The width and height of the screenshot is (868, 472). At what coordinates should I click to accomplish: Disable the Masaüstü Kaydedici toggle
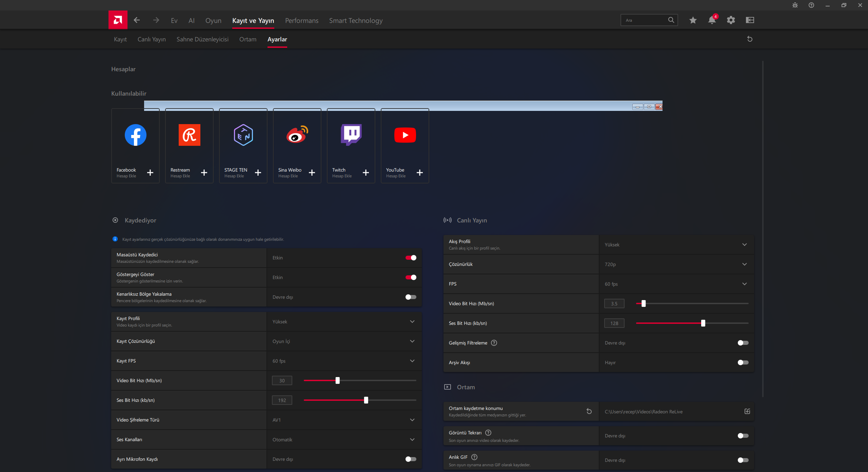point(411,258)
